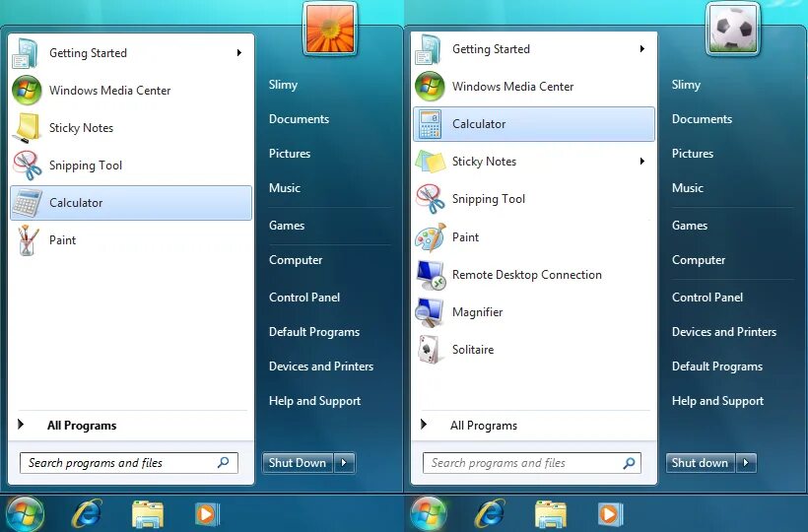
Task: Open Internet Explorer on right taskbar
Action: click(490, 514)
